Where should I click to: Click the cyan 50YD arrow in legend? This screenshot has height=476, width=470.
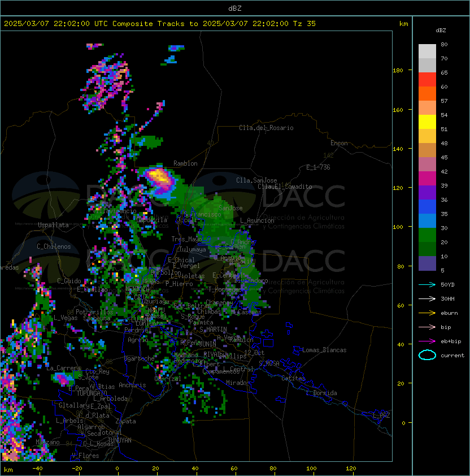[x=427, y=285]
